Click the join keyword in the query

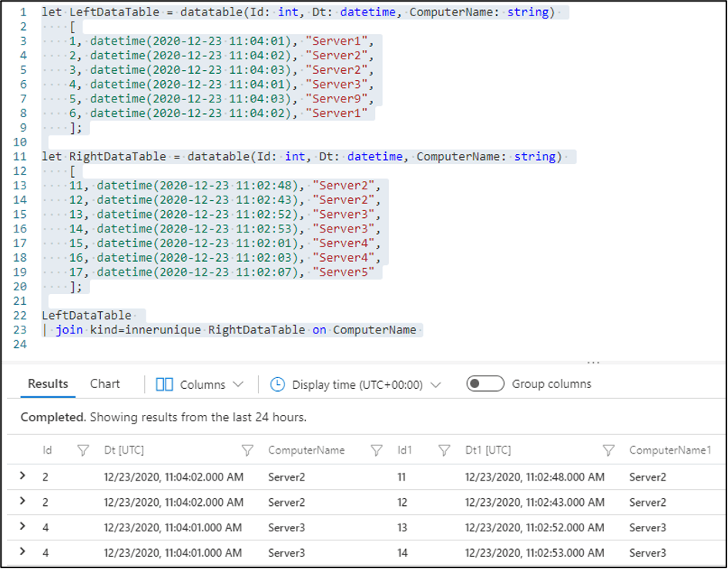point(69,330)
